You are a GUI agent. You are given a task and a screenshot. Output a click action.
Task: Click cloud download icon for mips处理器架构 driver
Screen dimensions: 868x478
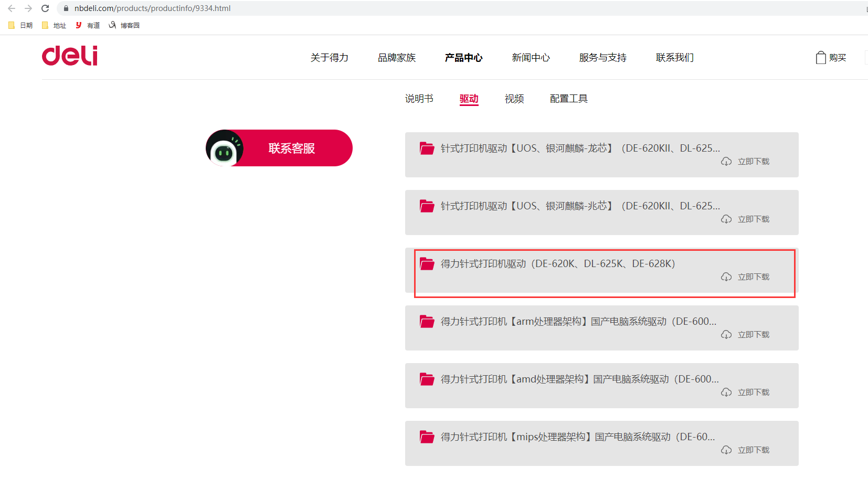point(726,450)
